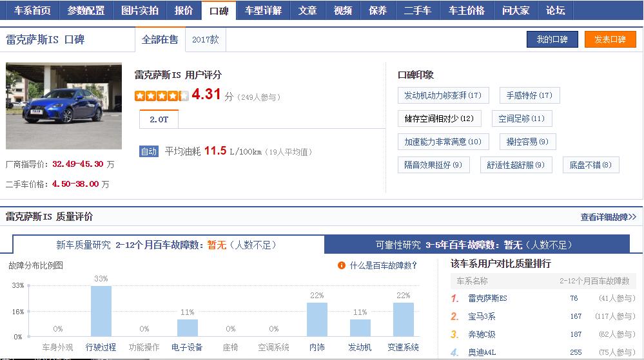
Task: Click tag 空间足够(11)
Action: click(x=522, y=118)
